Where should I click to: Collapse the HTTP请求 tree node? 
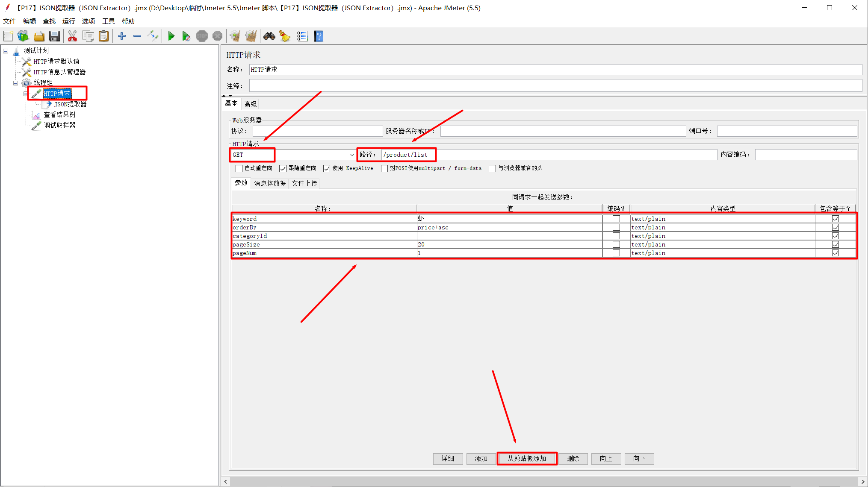point(26,94)
